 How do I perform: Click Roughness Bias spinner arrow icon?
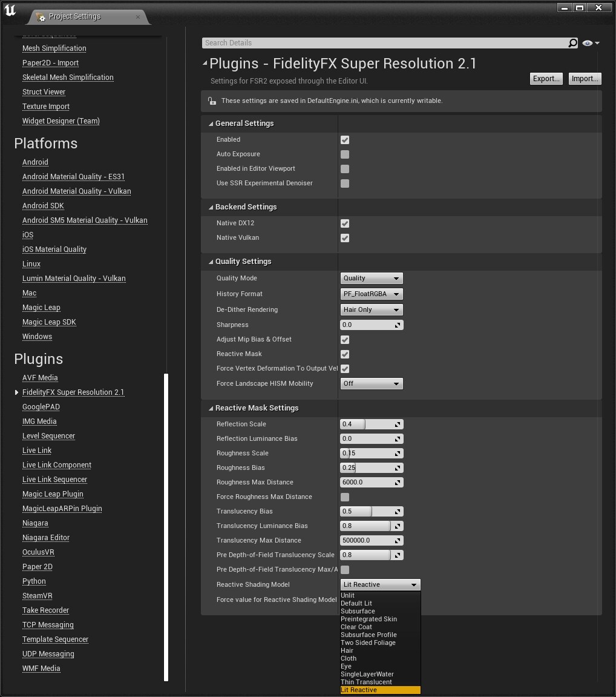[x=398, y=468]
